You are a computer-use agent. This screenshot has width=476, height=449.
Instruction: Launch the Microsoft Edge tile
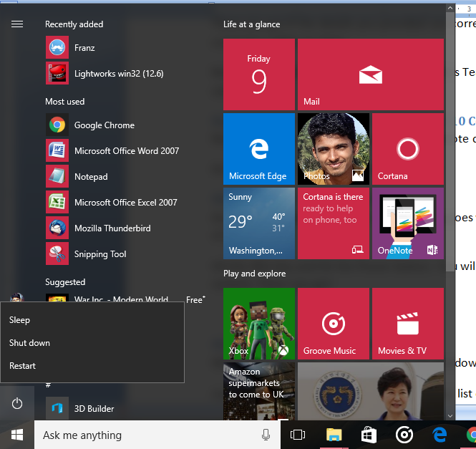(x=259, y=149)
